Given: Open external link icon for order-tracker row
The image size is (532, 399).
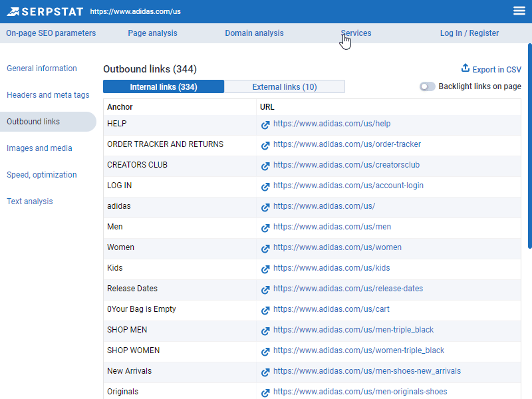Looking at the screenshot, I should tap(265, 145).
